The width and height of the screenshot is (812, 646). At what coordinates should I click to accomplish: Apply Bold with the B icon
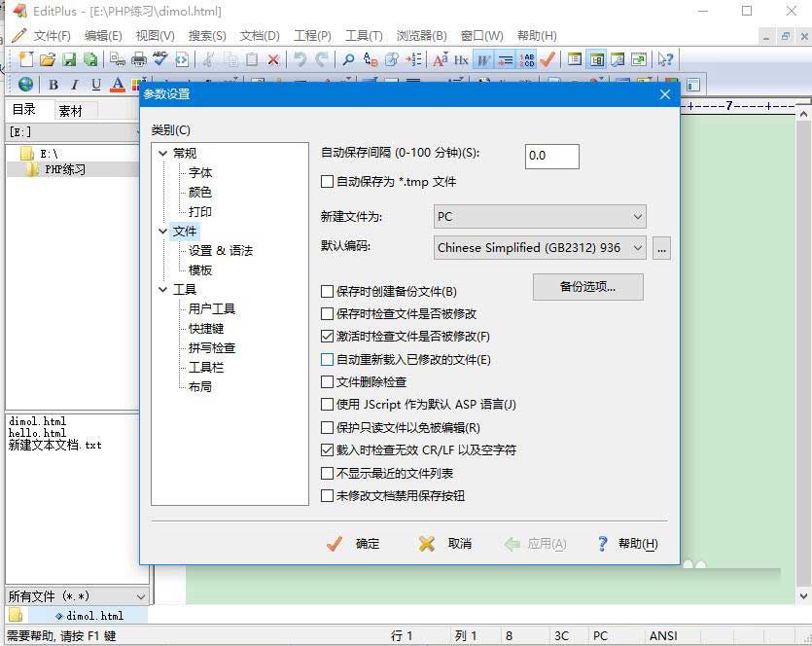[53, 85]
